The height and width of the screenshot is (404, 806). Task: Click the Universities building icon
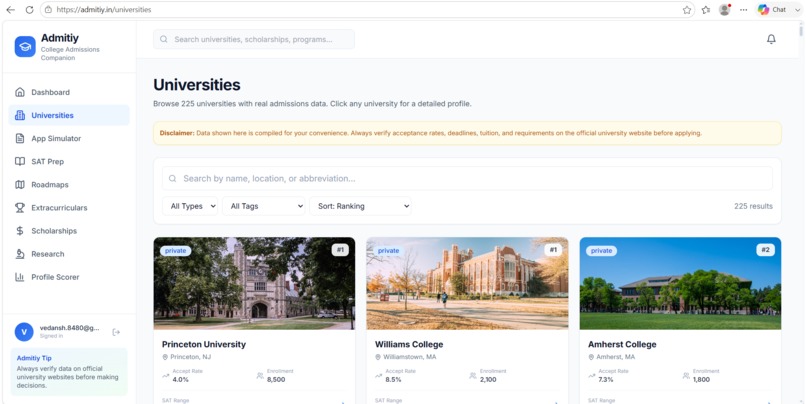click(x=20, y=115)
